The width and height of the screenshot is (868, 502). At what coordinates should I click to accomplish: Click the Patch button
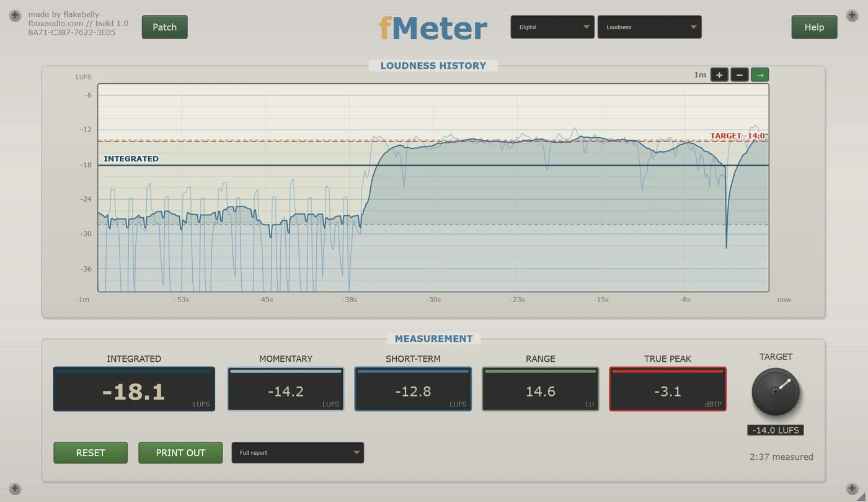coord(164,27)
